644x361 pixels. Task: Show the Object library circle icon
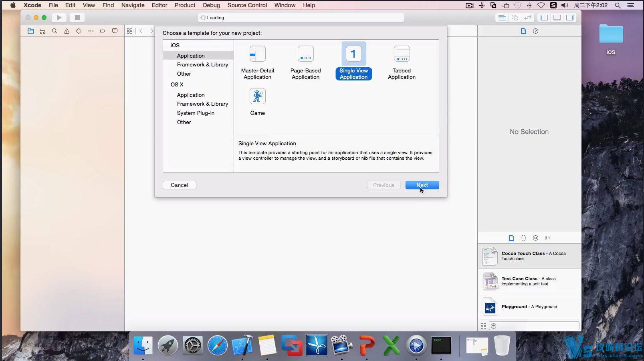(x=535, y=238)
